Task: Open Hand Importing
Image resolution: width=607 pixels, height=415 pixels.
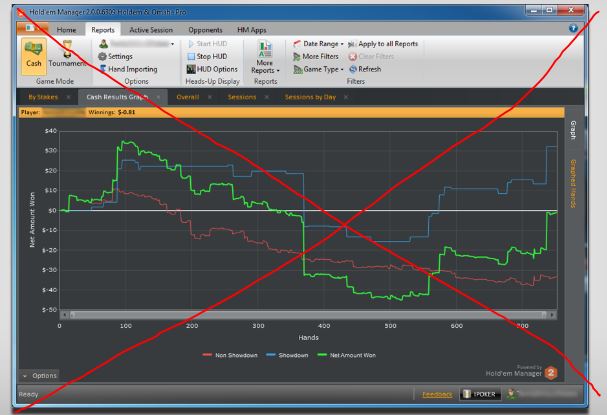Action: click(129, 69)
